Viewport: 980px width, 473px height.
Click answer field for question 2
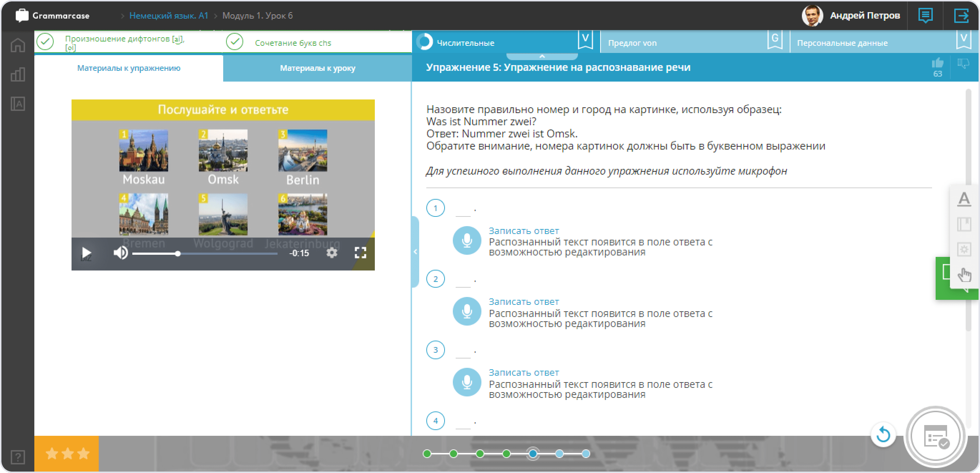pos(463,281)
